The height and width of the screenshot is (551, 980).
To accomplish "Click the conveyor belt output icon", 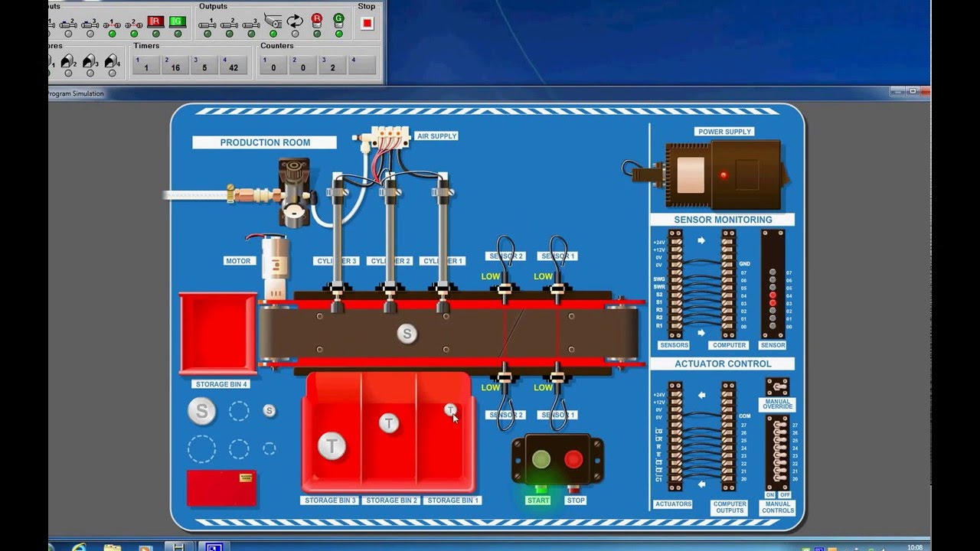I will click(273, 21).
